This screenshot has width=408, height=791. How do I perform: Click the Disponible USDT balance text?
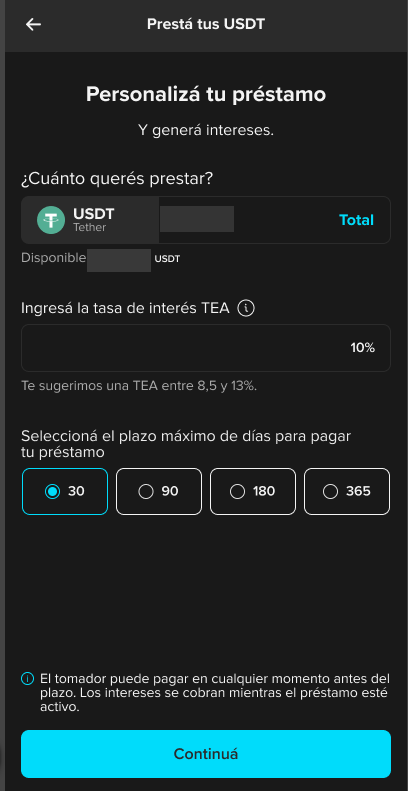100,258
